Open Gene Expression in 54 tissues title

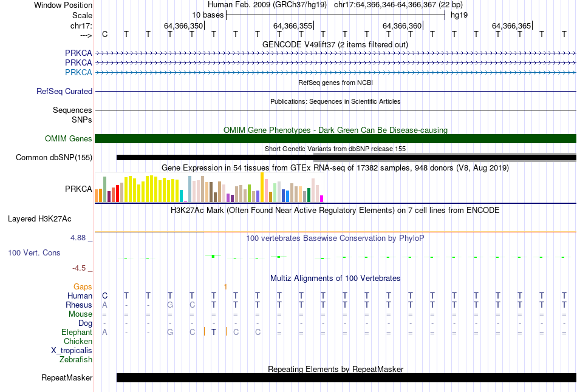[x=335, y=168]
